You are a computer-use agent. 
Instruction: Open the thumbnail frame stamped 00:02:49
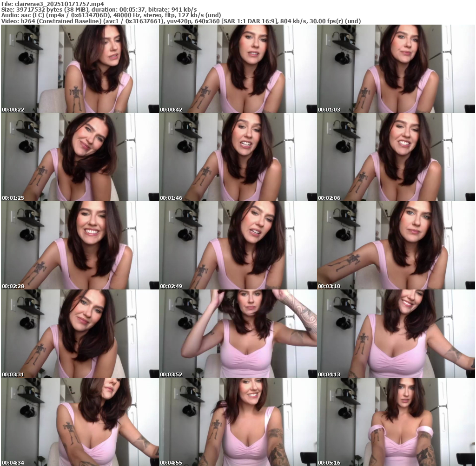click(238, 245)
